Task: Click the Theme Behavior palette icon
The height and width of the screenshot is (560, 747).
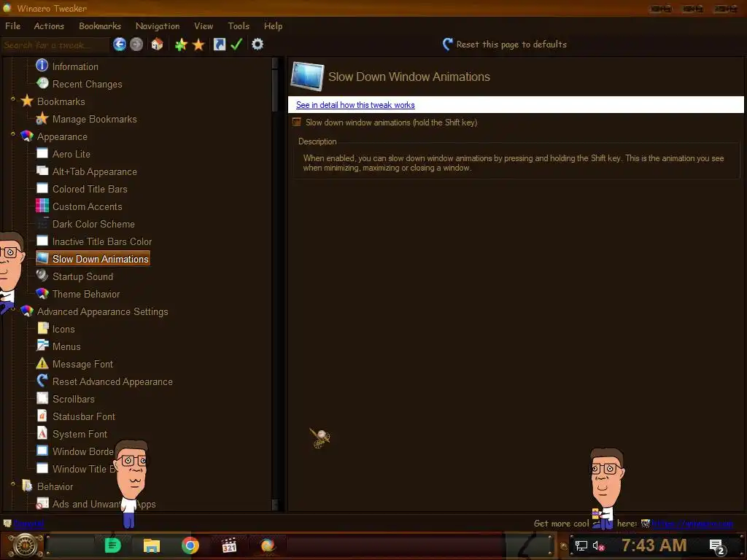Action: tap(42, 293)
